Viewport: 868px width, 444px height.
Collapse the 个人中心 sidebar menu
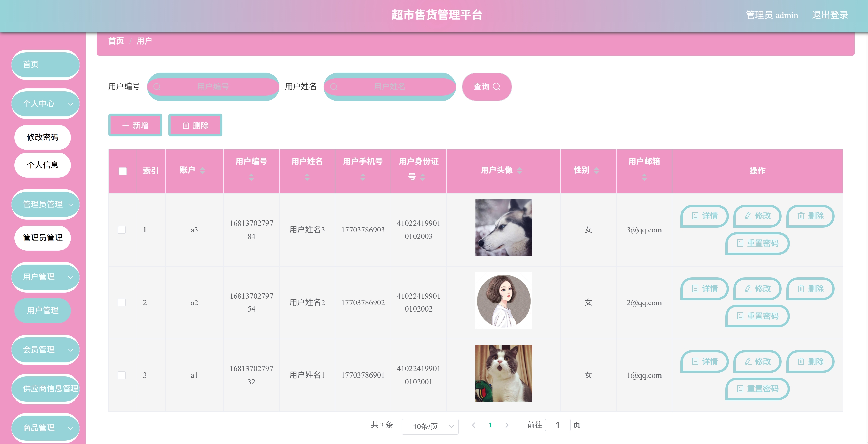(46, 104)
